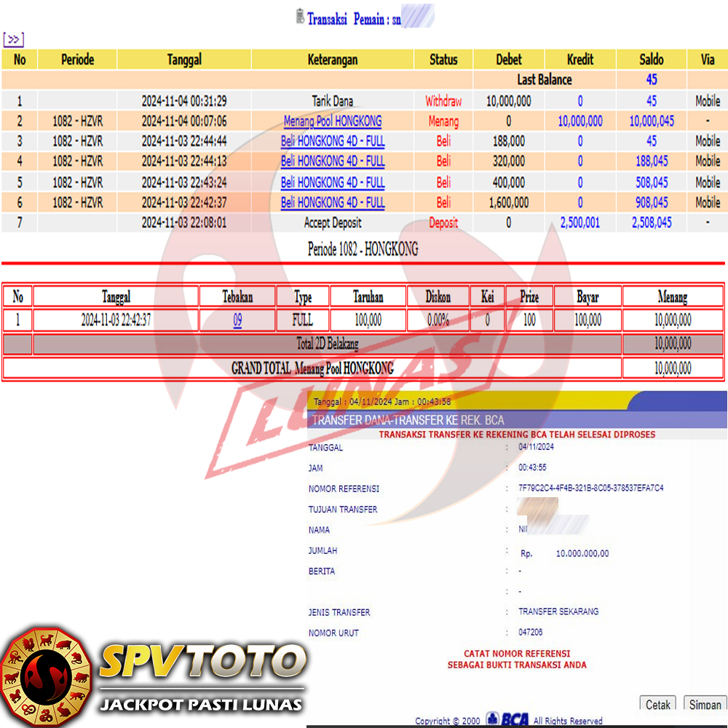Open Beli HONGKONG 4D link in row 6
The width and height of the screenshot is (728, 728).
[333, 202]
